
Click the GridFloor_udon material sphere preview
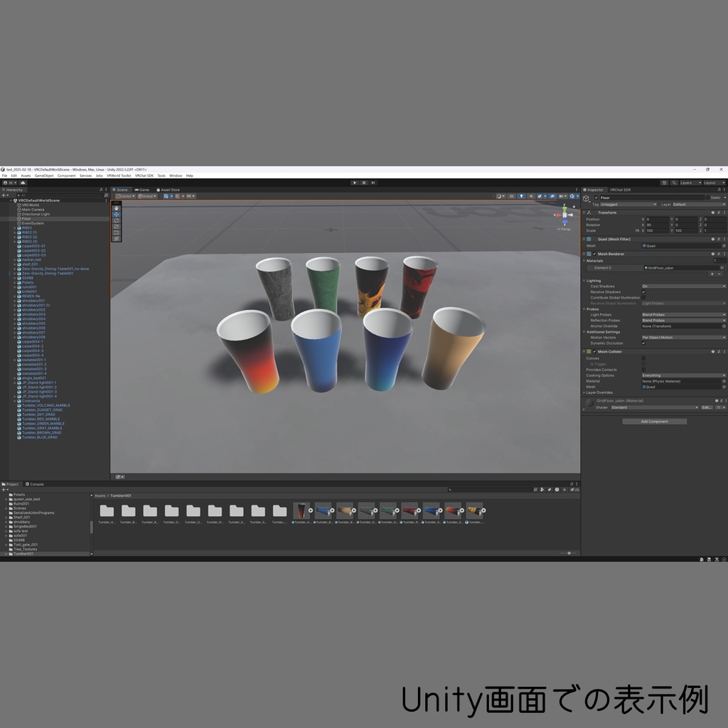(591, 402)
